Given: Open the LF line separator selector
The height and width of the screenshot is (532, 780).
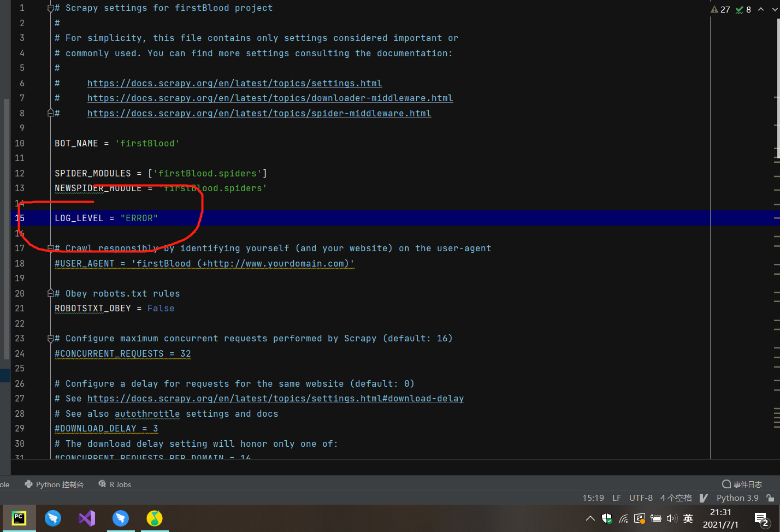Looking at the screenshot, I should (617, 498).
